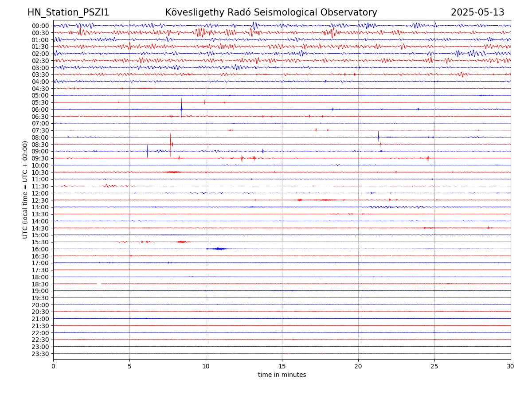The width and height of the screenshot is (532, 399).
Task: Select the x-axis tick label 30
Action: (x=511, y=367)
